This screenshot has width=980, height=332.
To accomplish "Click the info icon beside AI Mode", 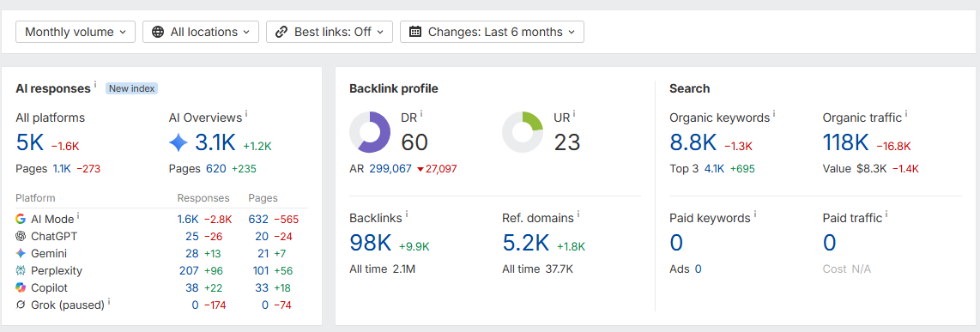I will (78, 215).
